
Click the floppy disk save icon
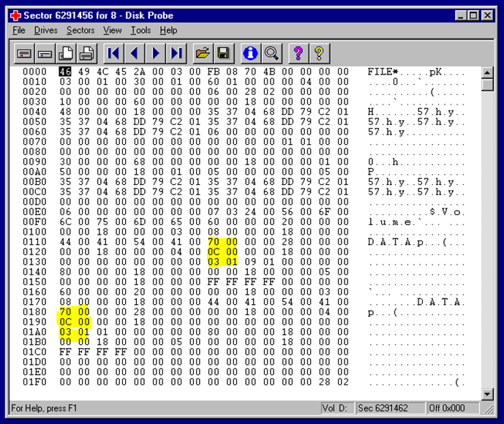pyautogui.click(x=223, y=53)
